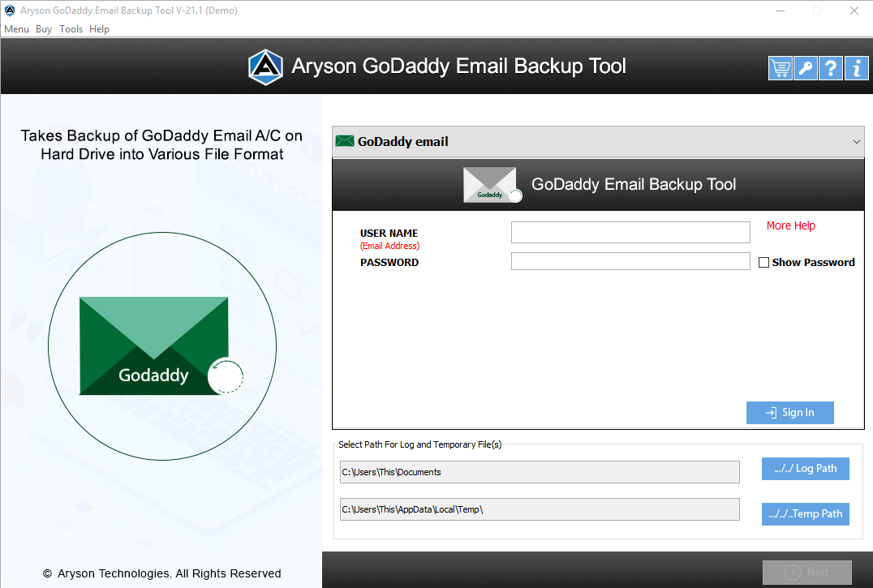This screenshot has width=873, height=588.
Task: Close the application window
Action: coord(854,11)
